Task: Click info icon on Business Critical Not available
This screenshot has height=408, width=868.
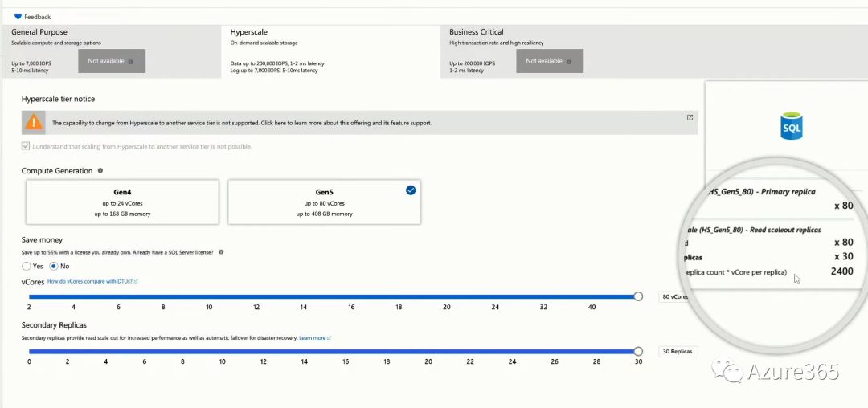Action: (x=569, y=61)
